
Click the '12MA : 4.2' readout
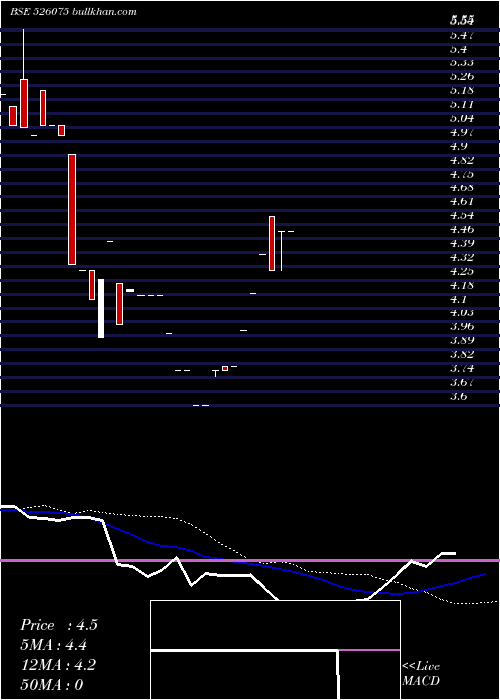pyautogui.click(x=58, y=665)
